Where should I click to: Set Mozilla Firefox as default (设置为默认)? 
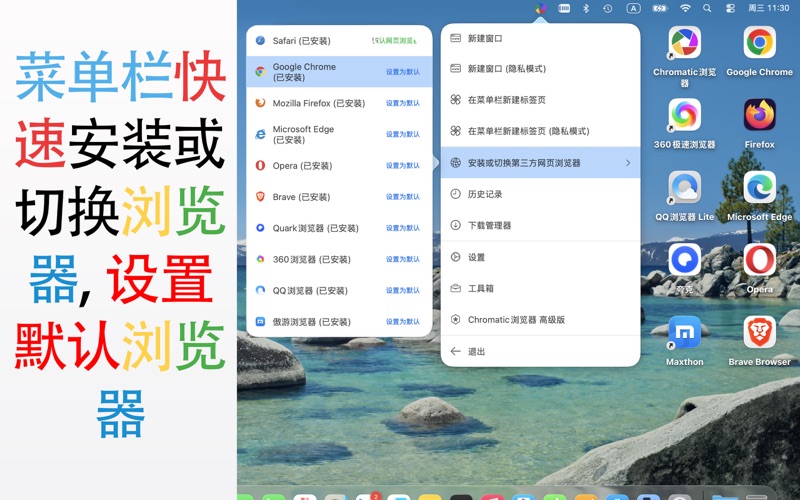(403, 103)
